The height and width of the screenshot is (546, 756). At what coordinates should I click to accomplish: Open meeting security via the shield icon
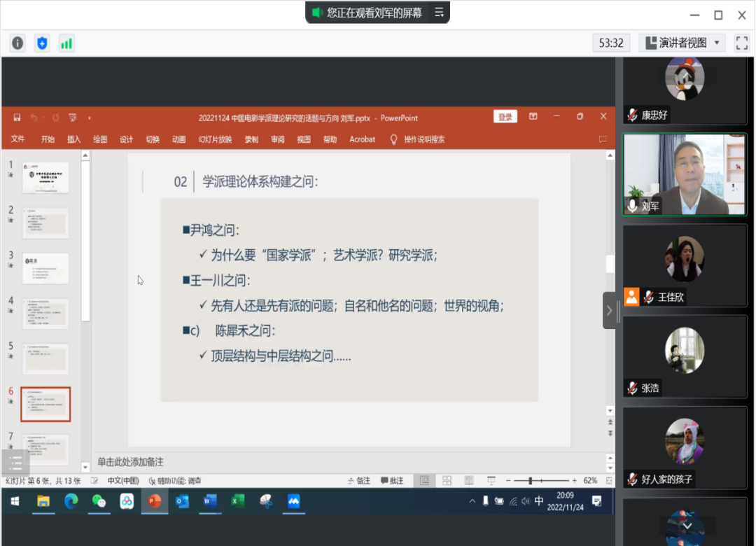42,43
